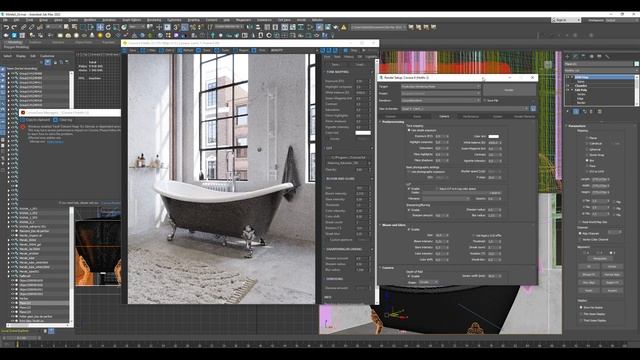Open the Modifiers menu

coord(90,20)
